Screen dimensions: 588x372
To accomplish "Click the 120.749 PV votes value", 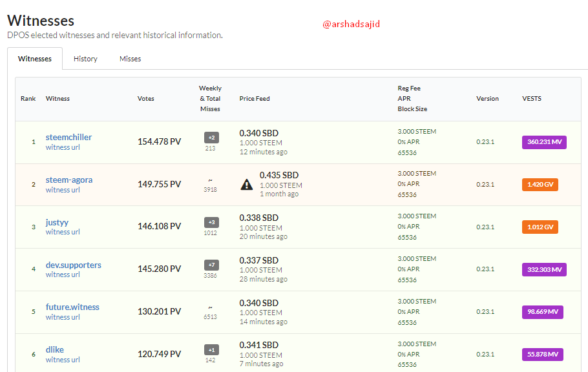I will 160,355.
